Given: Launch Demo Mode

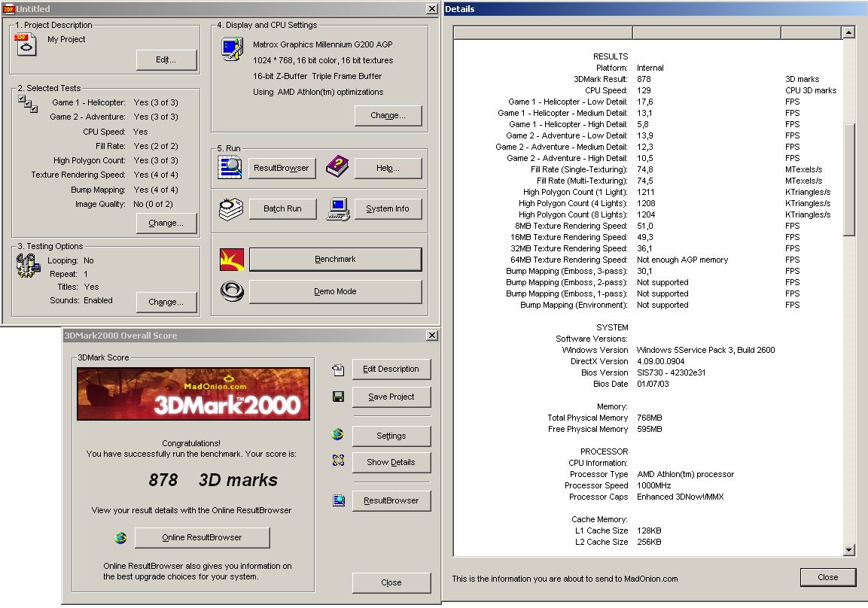Looking at the screenshot, I should click(334, 291).
